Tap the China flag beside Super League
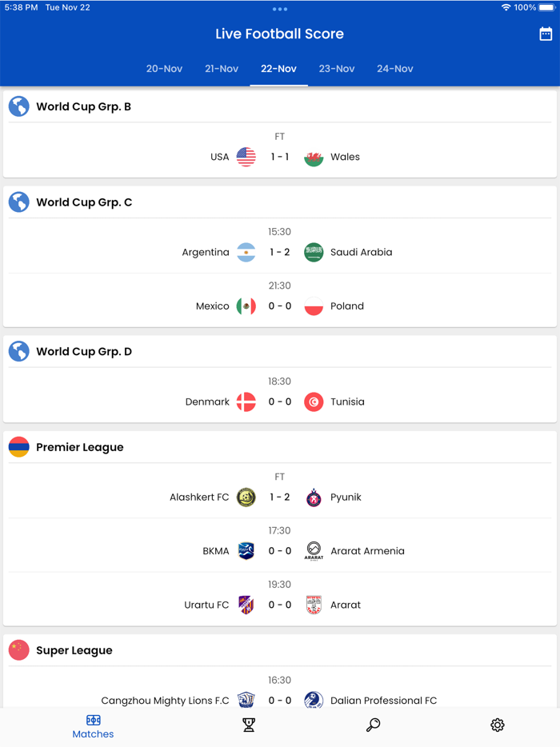The image size is (560, 747). 18,650
